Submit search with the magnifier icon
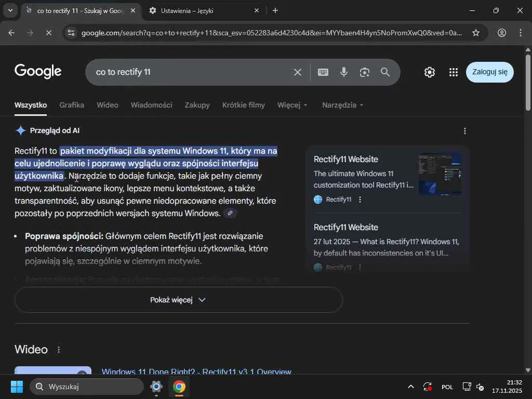Screen dimensions: 532x399 (385, 72)
